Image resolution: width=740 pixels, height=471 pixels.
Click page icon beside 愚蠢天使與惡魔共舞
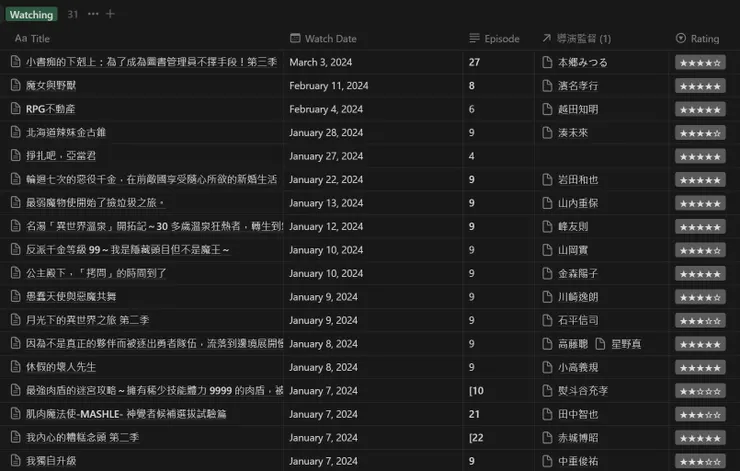(x=16, y=296)
